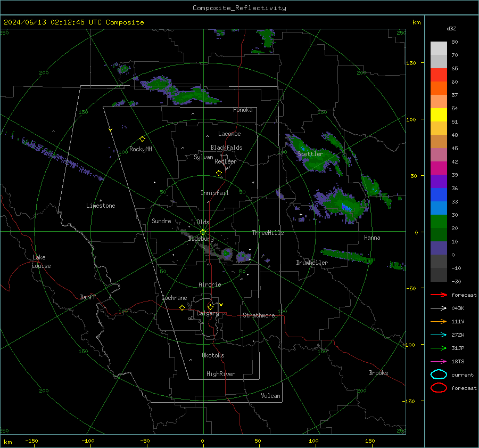Click the yellow diamond marker near Cochrane
The width and height of the screenshot is (479, 448).
[x=182, y=308]
